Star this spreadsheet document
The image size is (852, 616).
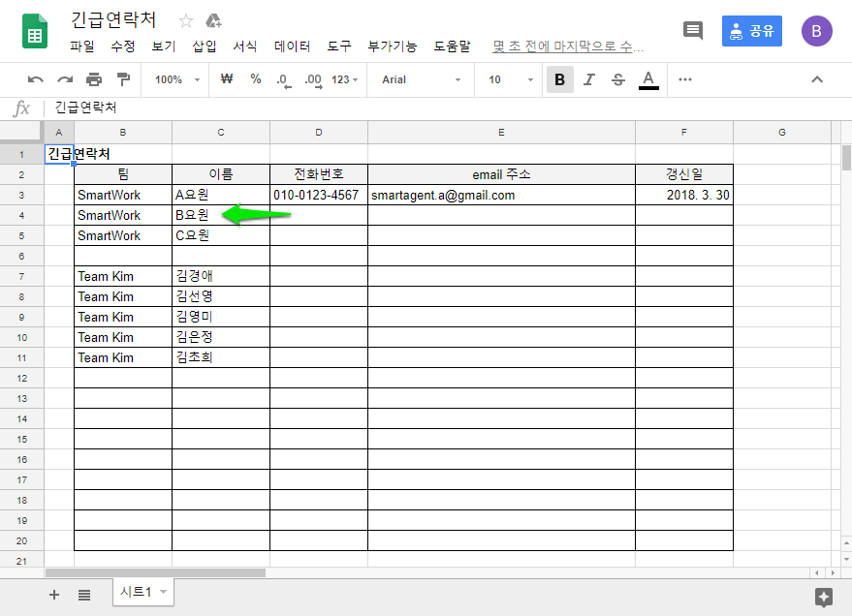[x=186, y=21]
